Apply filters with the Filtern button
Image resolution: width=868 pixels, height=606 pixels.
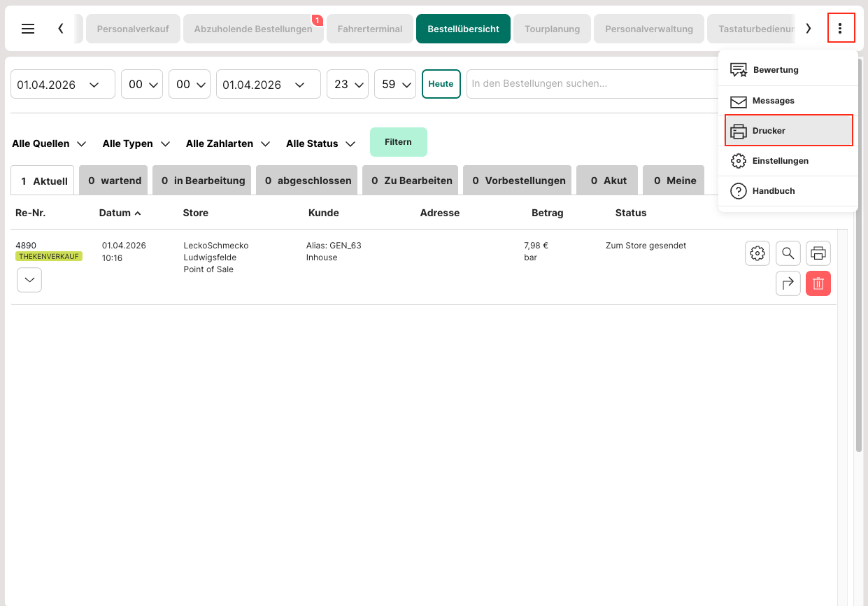tap(398, 142)
